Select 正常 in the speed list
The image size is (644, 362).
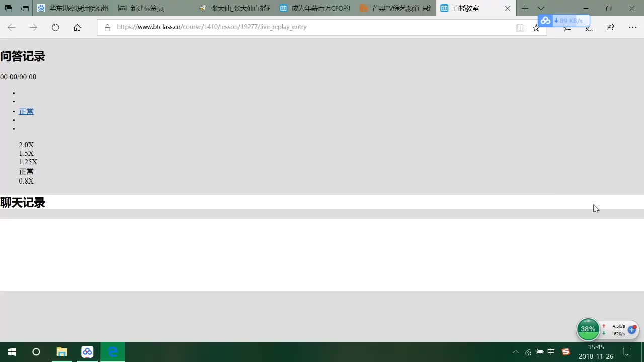tap(26, 171)
